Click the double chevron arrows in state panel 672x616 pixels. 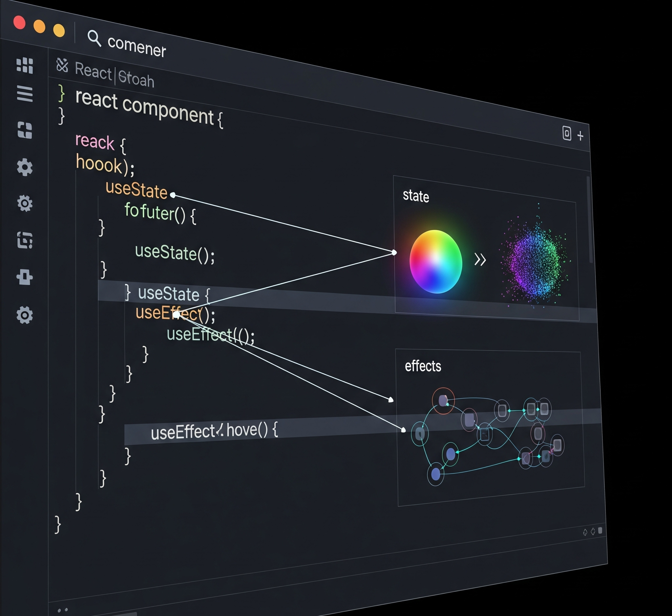coord(480,260)
